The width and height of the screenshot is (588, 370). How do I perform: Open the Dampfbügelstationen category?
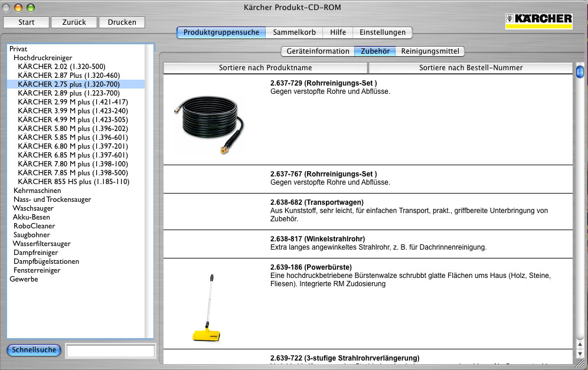pyautogui.click(x=46, y=261)
